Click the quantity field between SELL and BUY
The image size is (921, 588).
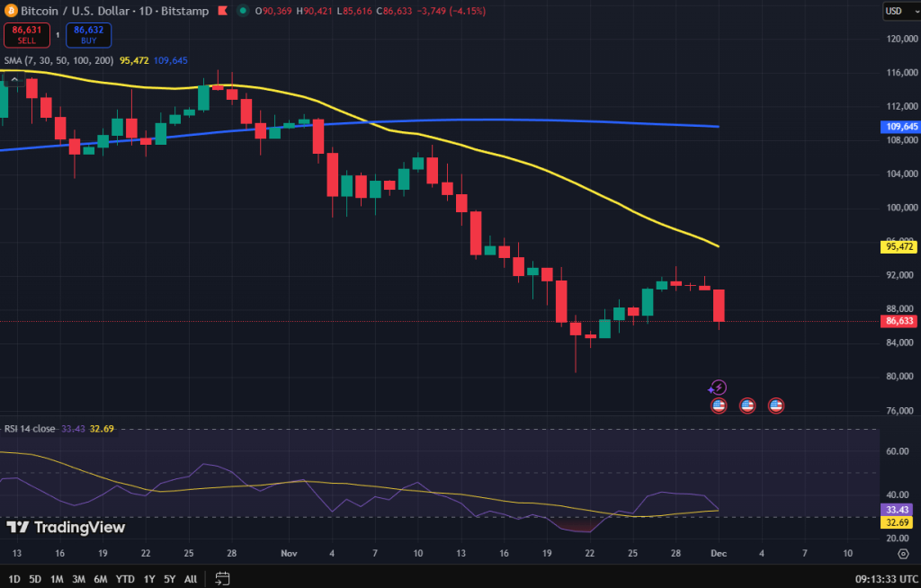(58, 35)
